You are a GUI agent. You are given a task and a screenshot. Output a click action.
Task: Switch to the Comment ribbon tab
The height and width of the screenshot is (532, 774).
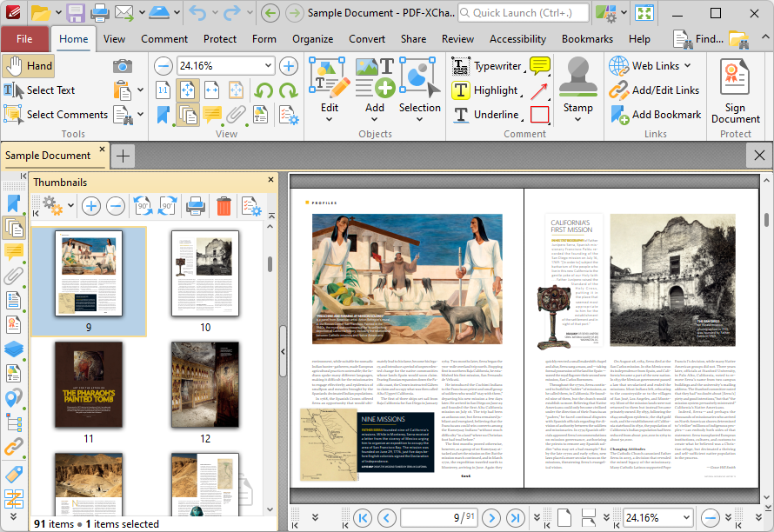click(x=164, y=39)
